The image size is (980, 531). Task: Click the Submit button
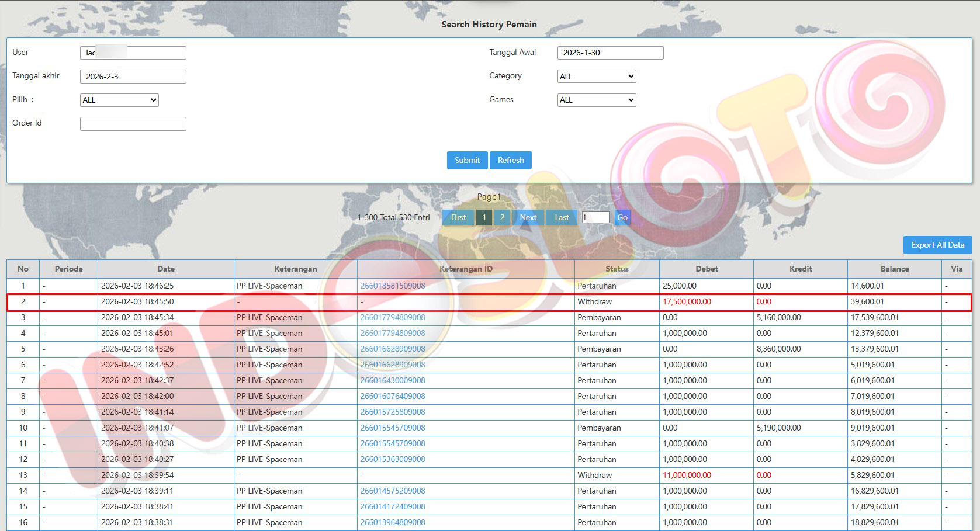pos(467,160)
